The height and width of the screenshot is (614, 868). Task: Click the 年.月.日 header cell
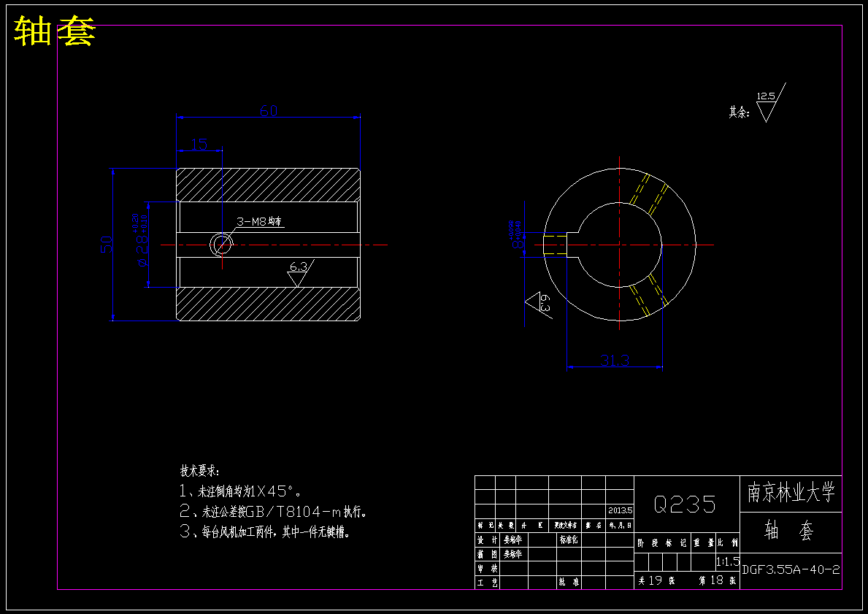tap(620, 526)
